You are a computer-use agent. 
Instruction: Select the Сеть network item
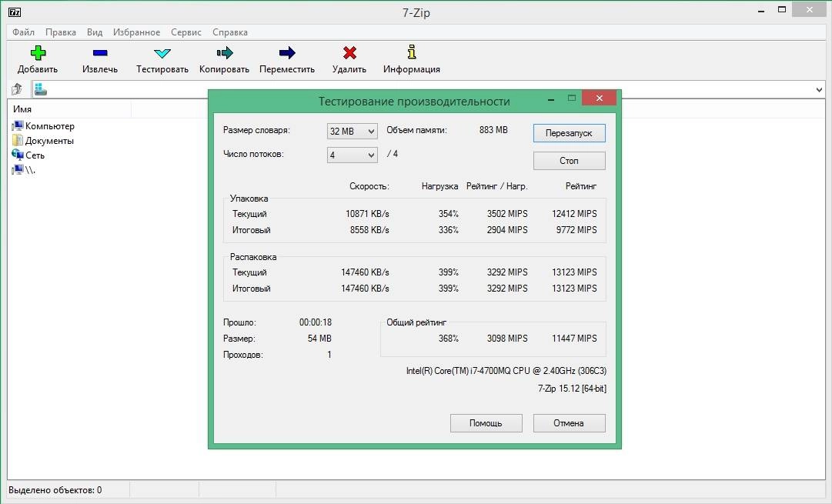click(x=28, y=155)
